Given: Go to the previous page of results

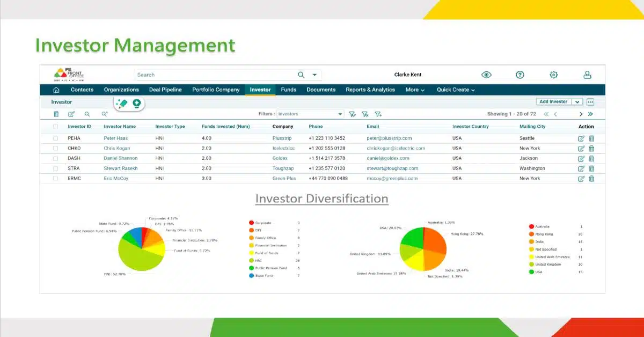Looking at the screenshot, I should pyautogui.click(x=555, y=114).
